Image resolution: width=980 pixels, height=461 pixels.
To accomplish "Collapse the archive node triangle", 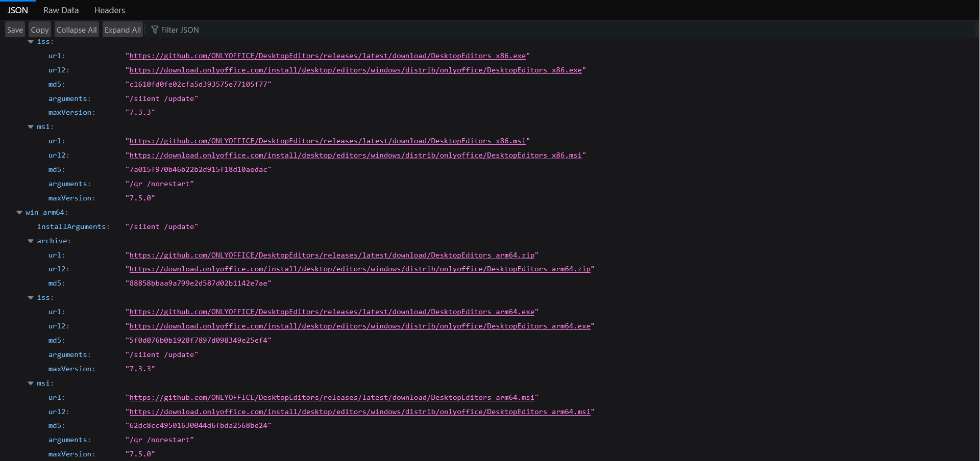I will [31, 241].
